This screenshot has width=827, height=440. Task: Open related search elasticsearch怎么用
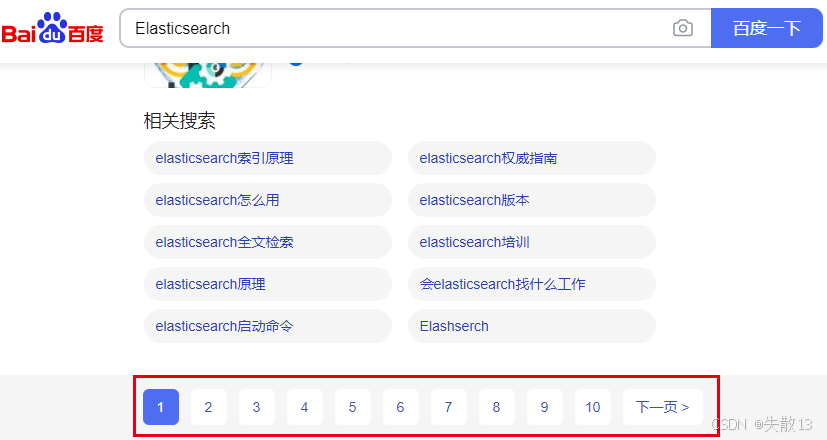(268, 200)
